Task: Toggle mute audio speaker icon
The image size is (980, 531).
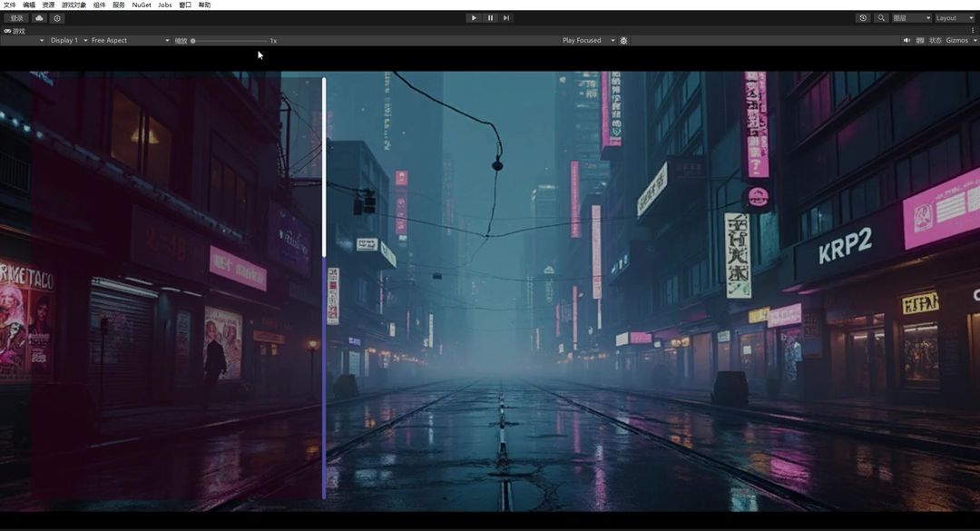Action: [x=906, y=40]
